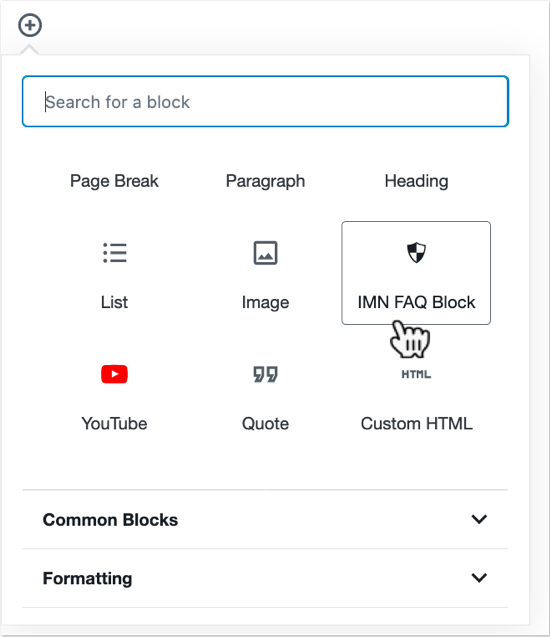This screenshot has height=637, width=550.
Task: Expand the Formatting chevron arrow
Action: click(x=479, y=578)
